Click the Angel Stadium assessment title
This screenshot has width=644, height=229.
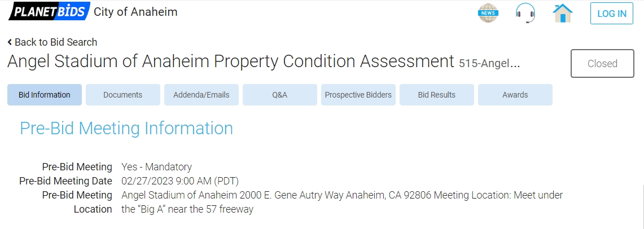pos(230,61)
